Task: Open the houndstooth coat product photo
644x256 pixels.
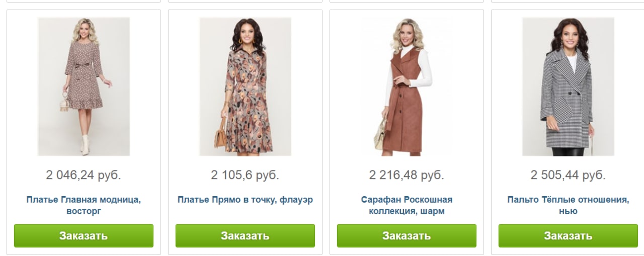Action: 568,87
